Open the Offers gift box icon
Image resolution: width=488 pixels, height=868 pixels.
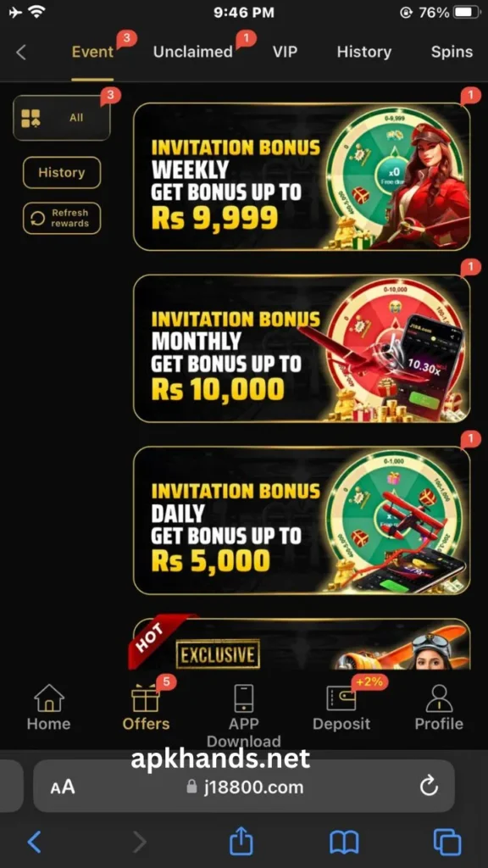[x=146, y=698]
